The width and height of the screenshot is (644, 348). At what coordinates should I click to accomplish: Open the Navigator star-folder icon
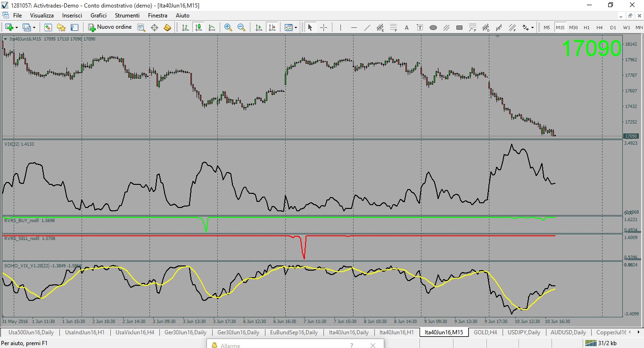61,27
